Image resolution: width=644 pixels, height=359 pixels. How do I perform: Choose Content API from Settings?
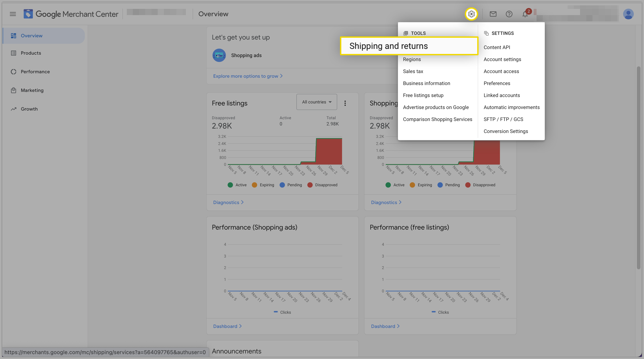(497, 47)
